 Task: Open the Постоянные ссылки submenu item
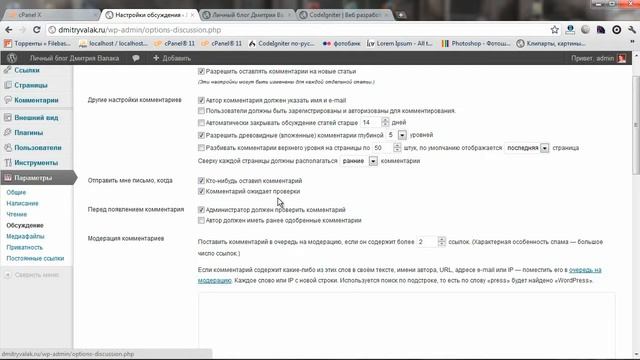(35, 258)
